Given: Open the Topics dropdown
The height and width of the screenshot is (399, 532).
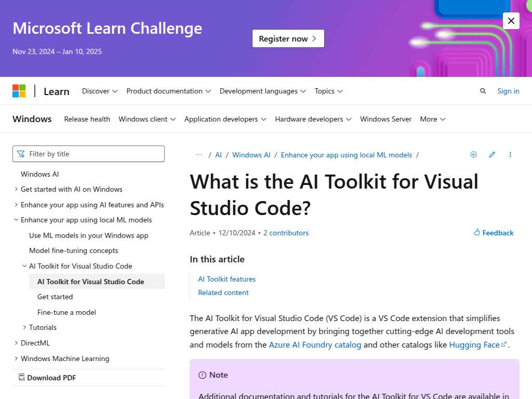Looking at the screenshot, I should [x=328, y=91].
